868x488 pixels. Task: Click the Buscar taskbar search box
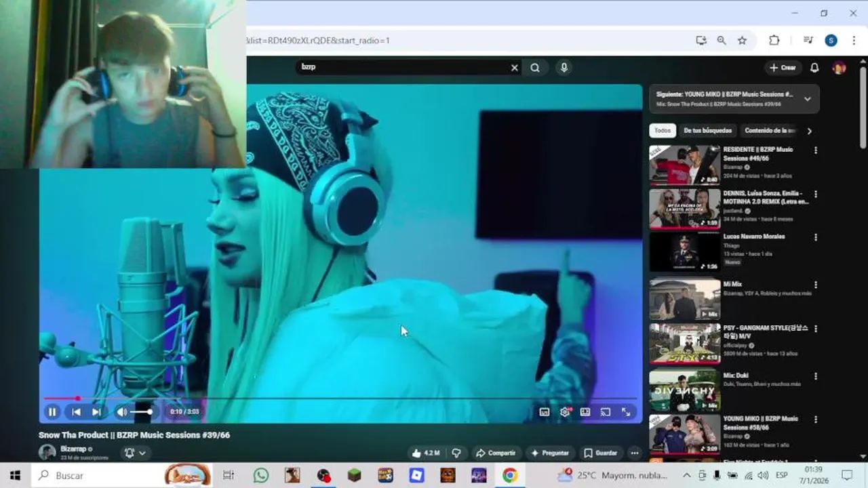click(x=122, y=475)
